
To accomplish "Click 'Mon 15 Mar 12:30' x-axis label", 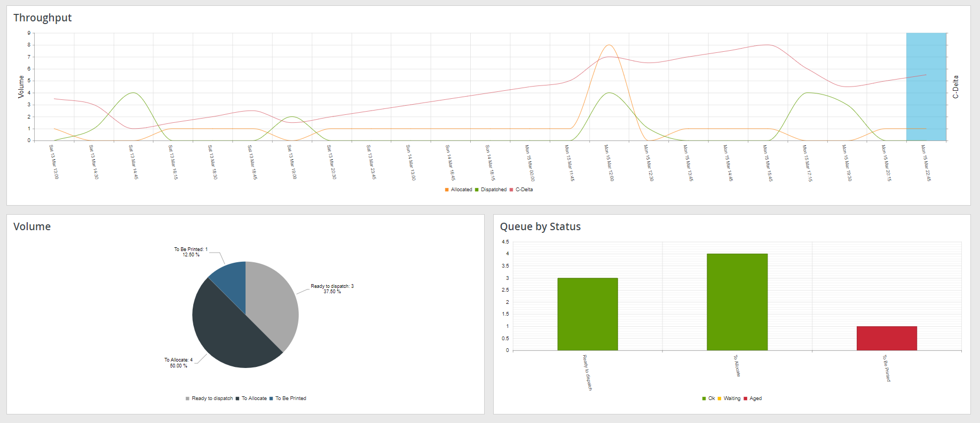I will coord(649,163).
